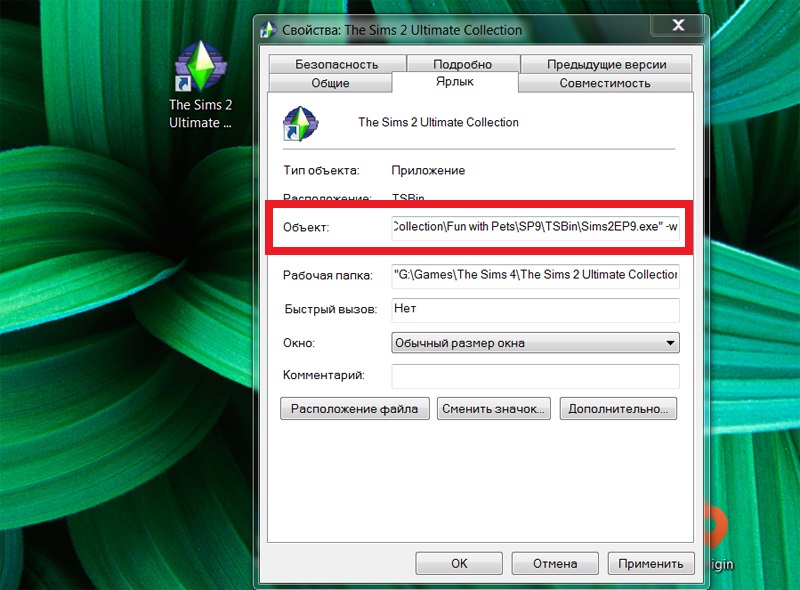Click the Sims icon in dialog title bar
The image size is (800, 590).
click(x=266, y=30)
